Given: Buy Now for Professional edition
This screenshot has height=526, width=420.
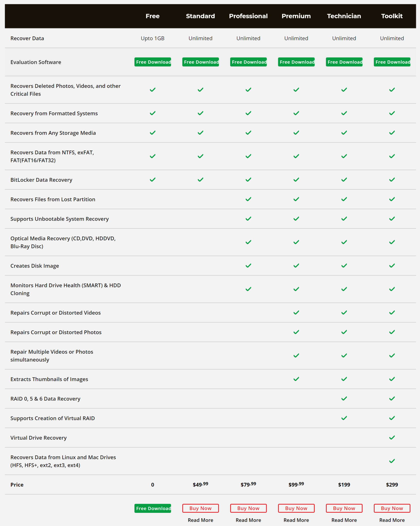Looking at the screenshot, I should pyautogui.click(x=248, y=508).
